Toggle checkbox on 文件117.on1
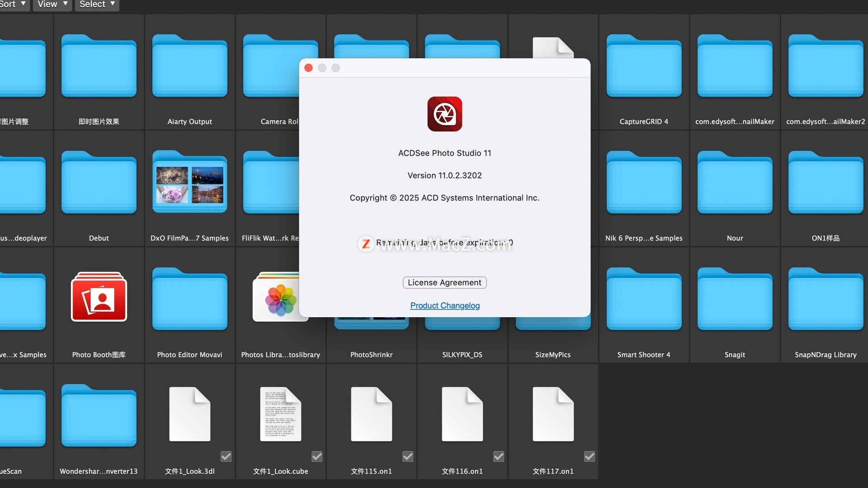 click(590, 456)
